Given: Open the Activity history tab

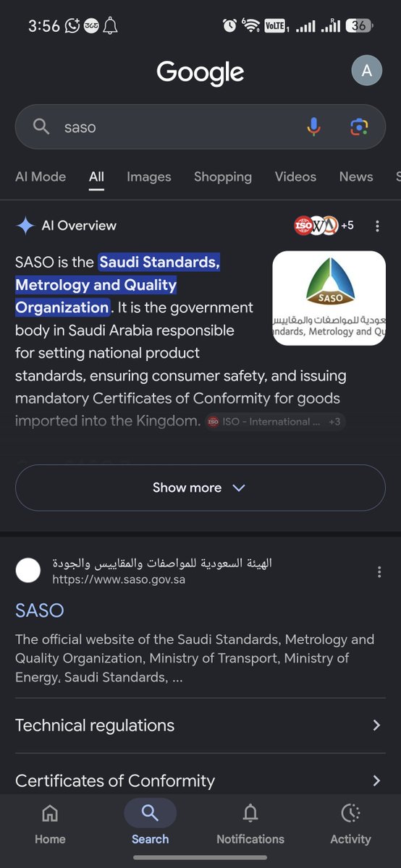Looking at the screenshot, I should pos(350,823).
